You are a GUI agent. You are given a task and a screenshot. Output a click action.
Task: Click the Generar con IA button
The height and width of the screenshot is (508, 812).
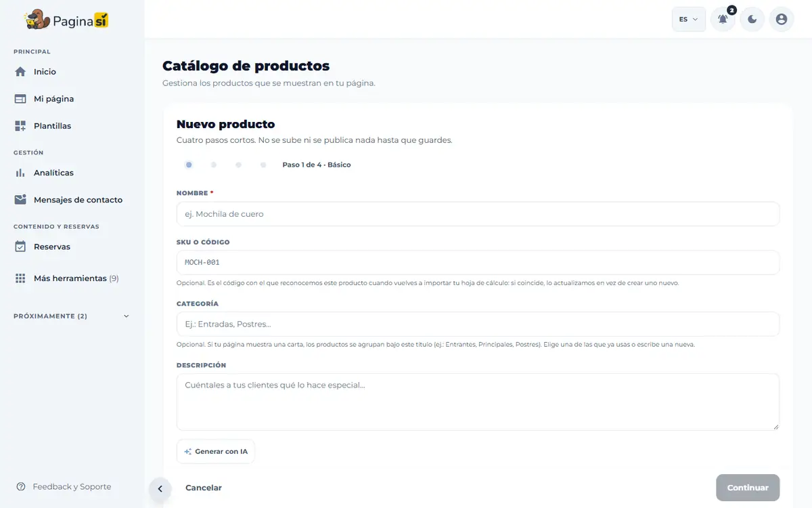[216, 452]
